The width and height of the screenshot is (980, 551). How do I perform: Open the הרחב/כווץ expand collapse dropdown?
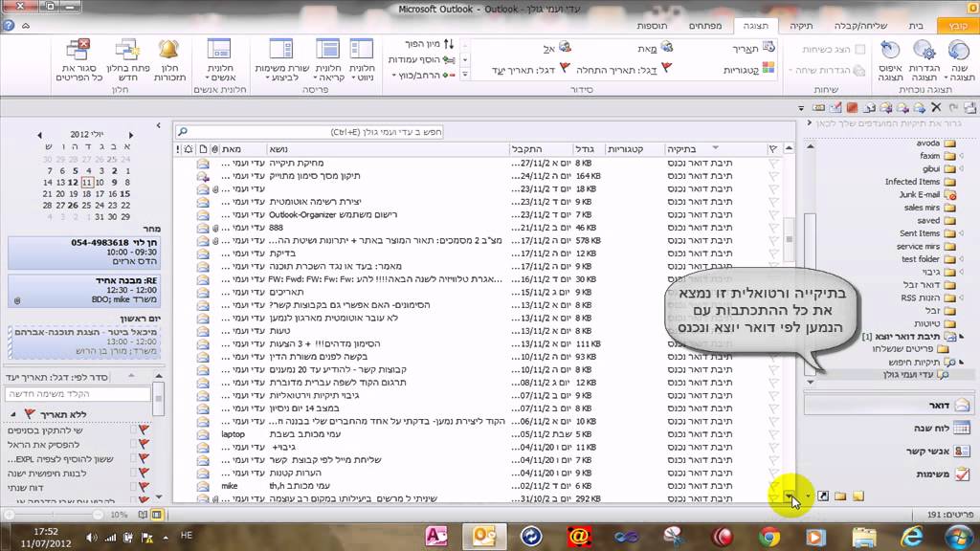click(423, 75)
